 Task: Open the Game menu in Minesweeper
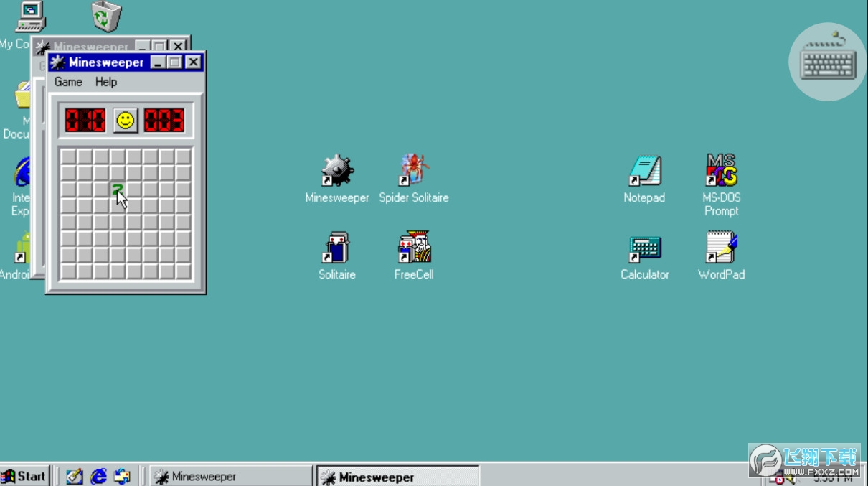[x=68, y=82]
